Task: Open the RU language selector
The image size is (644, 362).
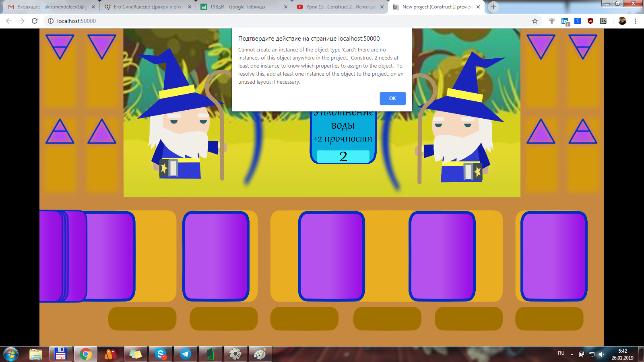Action: click(x=561, y=353)
